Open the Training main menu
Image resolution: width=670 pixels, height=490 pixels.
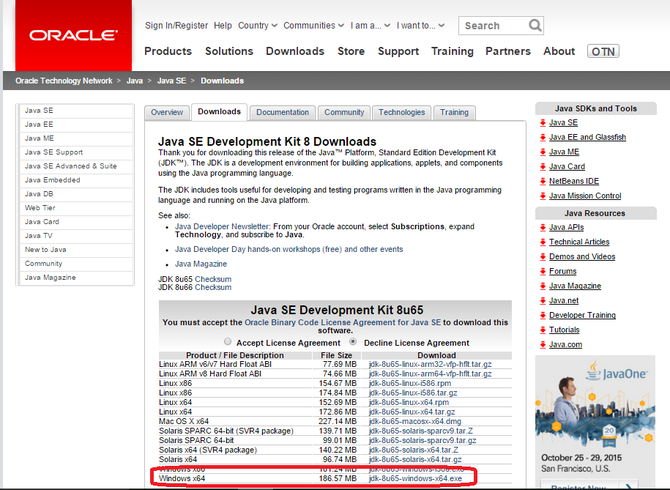point(452,51)
